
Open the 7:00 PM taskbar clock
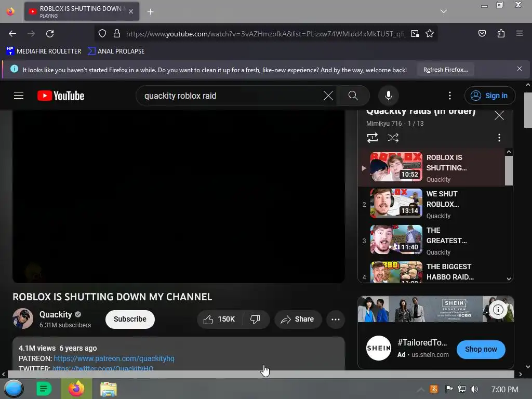point(504,390)
